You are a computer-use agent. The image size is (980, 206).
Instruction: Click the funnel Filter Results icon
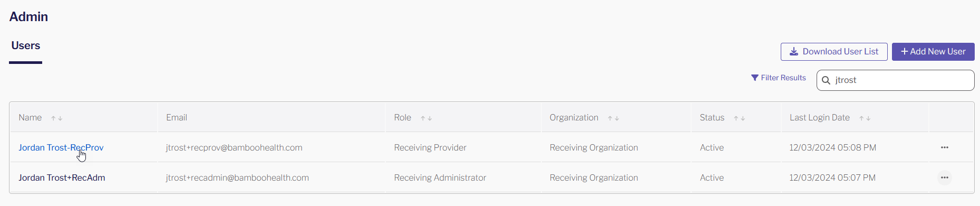pyautogui.click(x=755, y=78)
